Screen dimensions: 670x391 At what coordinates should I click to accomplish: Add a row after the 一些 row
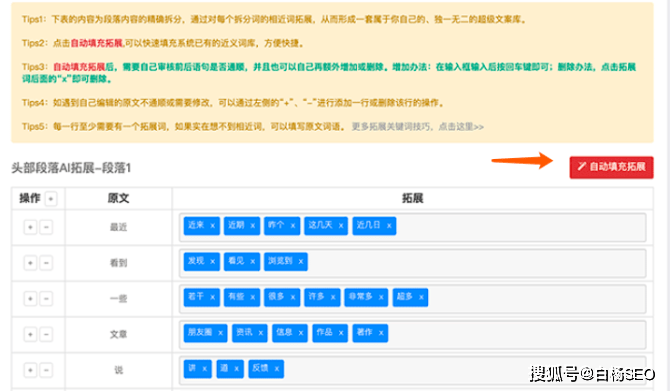pyautogui.click(x=30, y=298)
